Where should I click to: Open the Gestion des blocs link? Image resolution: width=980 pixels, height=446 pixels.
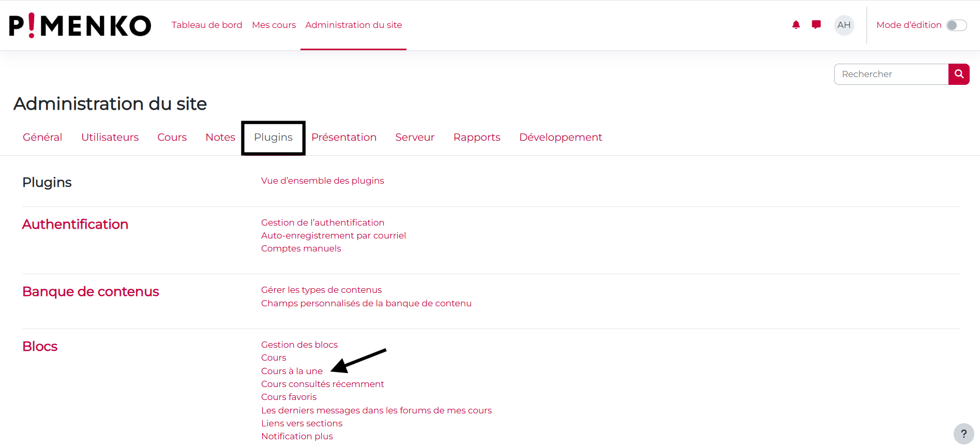[x=299, y=345]
